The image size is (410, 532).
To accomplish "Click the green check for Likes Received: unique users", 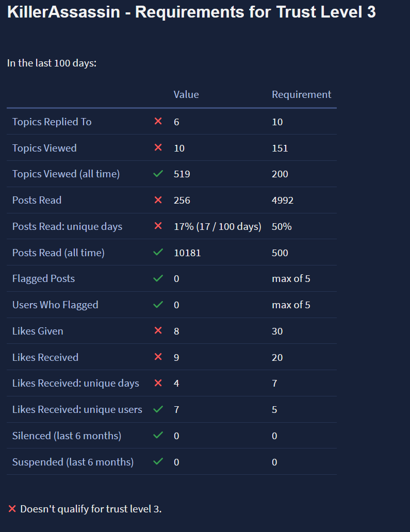I will pos(158,410).
